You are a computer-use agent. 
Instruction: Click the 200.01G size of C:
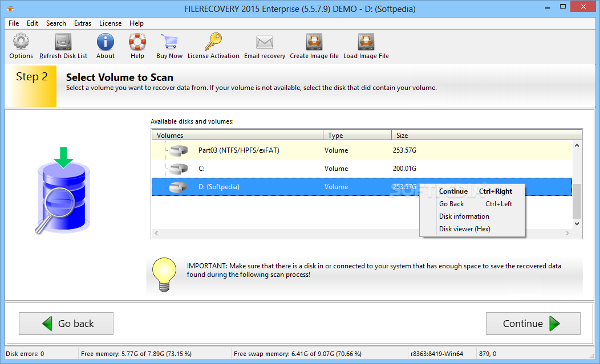tap(404, 169)
